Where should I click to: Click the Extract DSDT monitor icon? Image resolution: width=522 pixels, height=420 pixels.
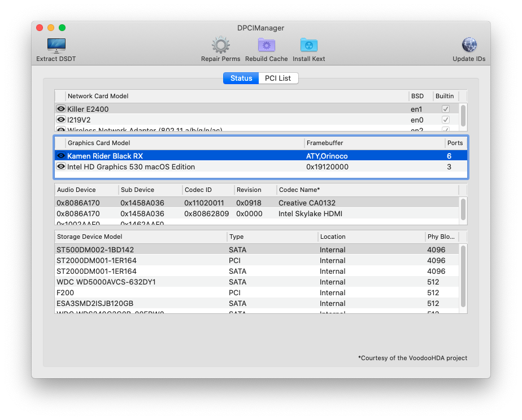coord(56,45)
